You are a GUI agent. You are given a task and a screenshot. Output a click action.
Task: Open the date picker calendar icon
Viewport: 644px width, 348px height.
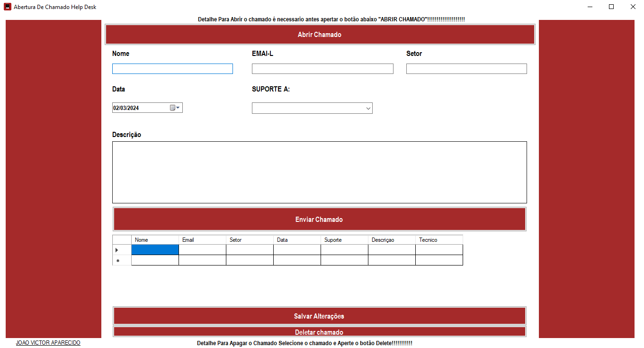pyautogui.click(x=175, y=108)
